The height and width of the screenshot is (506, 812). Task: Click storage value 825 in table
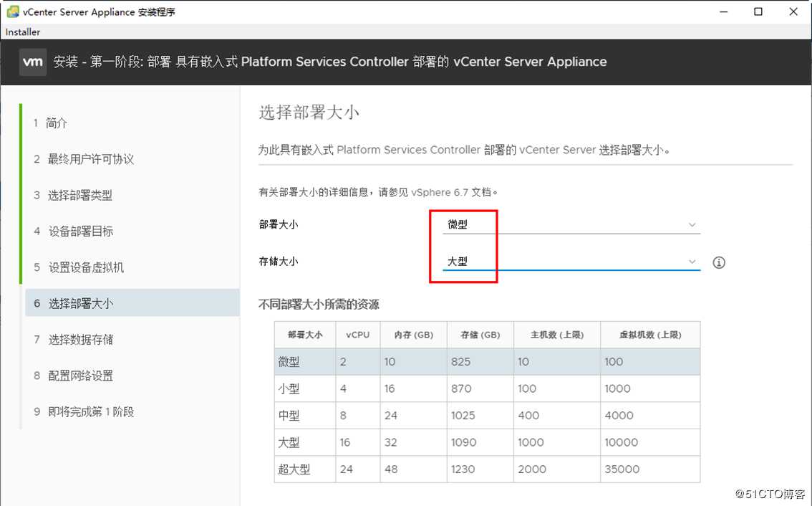461,362
